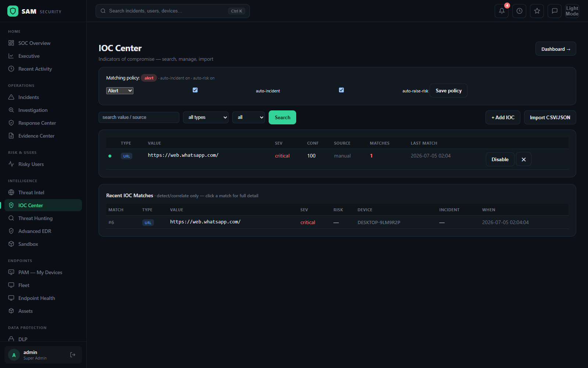Click Import CSV/JSON button
Image resolution: width=588 pixels, height=368 pixels.
coord(550,117)
